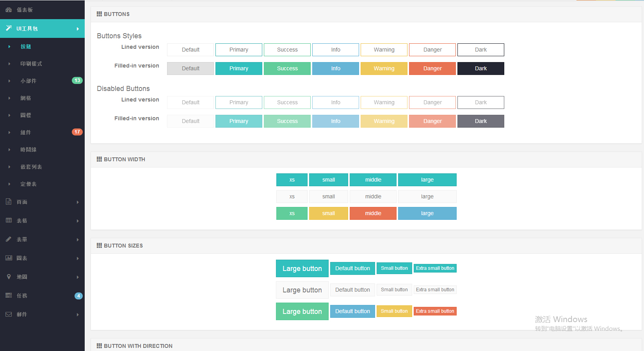Expand the 表格 submenu arrow
This screenshot has height=351, width=644.
pyautogui.click(x=78, y=221)
